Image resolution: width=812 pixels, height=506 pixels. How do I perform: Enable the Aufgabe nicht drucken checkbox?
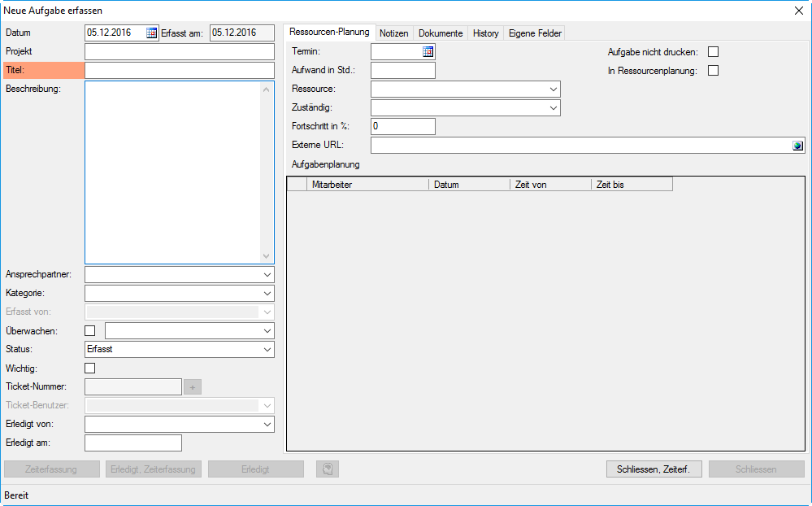(714, 52)
